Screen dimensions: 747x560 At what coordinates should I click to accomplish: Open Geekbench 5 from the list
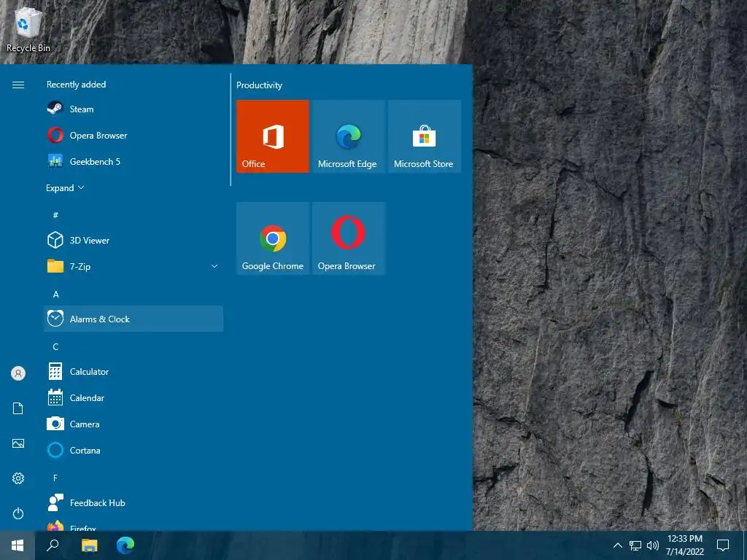click(x=133, y=161)
